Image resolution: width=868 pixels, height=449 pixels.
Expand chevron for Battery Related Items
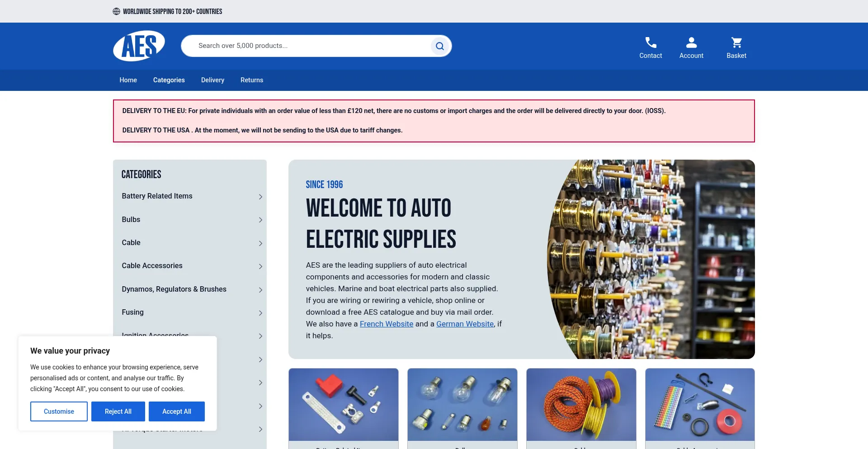[260, 197]
